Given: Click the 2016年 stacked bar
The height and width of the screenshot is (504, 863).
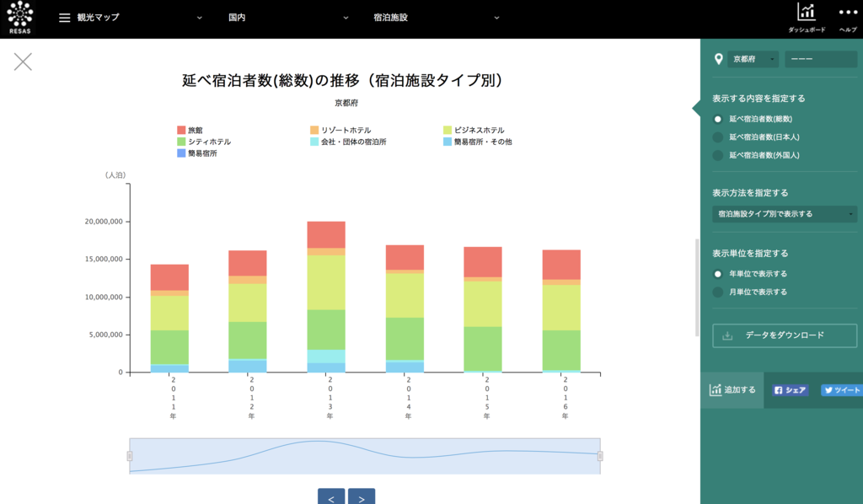Looking at the screenshot, I should tap(561, 312).
